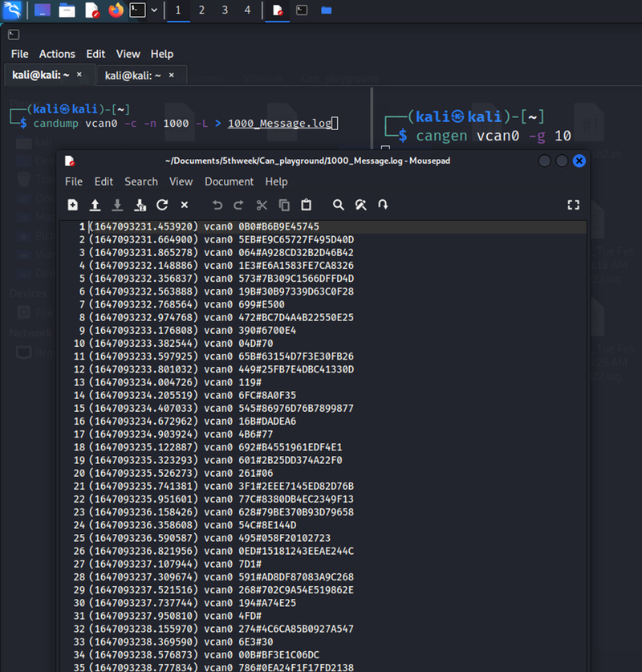Launch the terminal emulator from the panel
This screenshot has width=642, height=672.
(x=137, y=10)
